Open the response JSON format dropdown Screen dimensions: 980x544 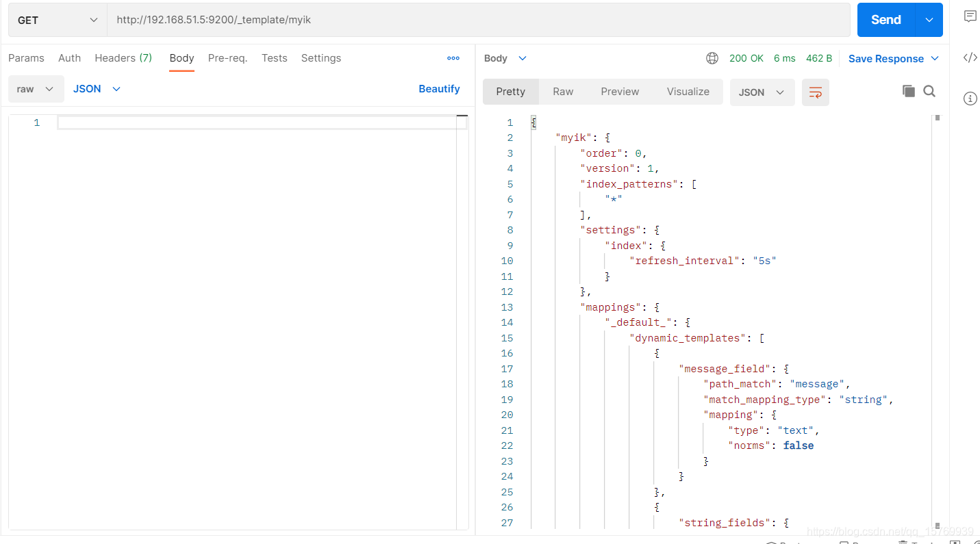(x=762, y=92)
